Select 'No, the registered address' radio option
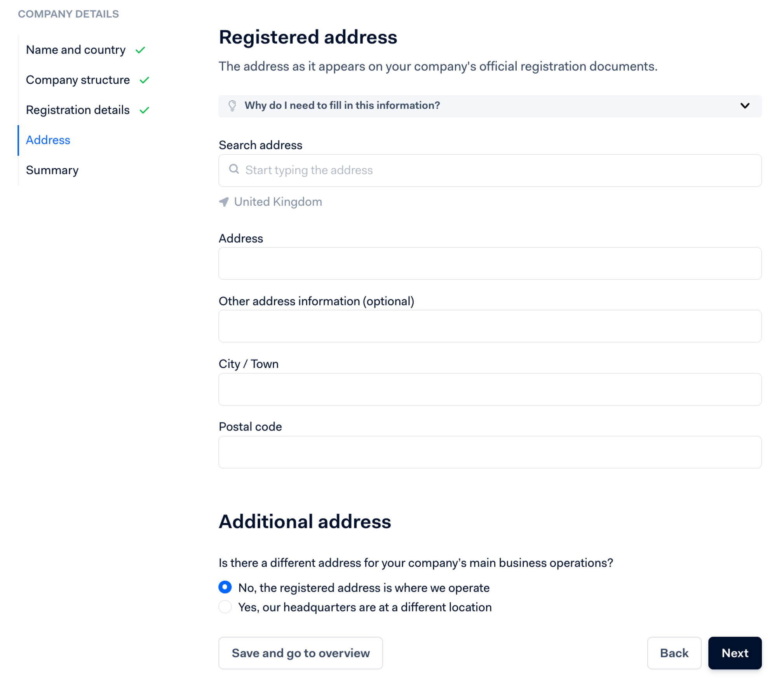 point(225,587)
